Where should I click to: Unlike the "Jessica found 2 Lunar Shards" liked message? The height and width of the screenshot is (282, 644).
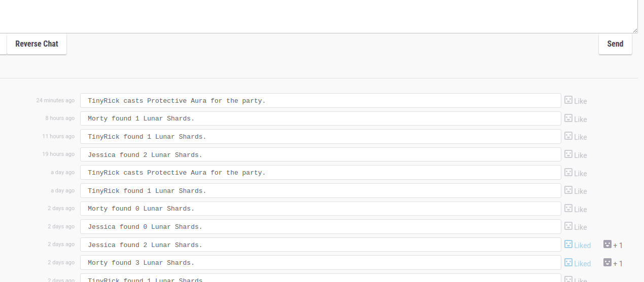point(578,245)
